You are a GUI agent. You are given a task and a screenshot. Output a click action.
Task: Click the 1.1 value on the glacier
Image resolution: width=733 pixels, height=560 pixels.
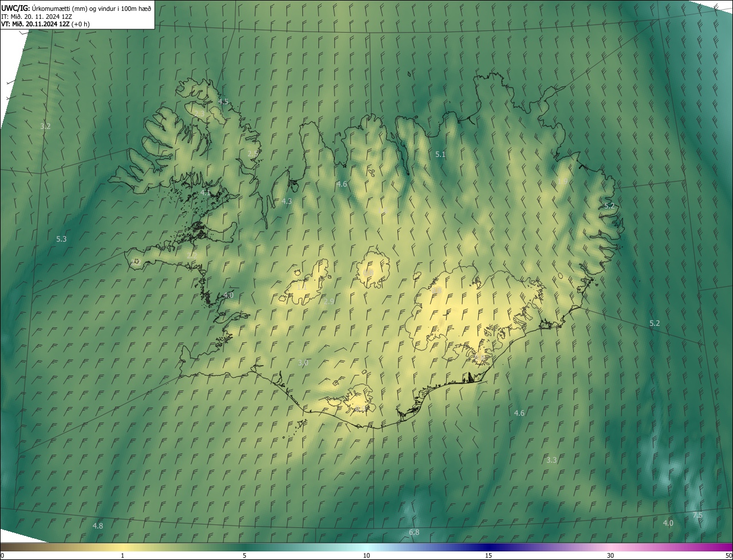pyautogui.click(x=301, y=287)
